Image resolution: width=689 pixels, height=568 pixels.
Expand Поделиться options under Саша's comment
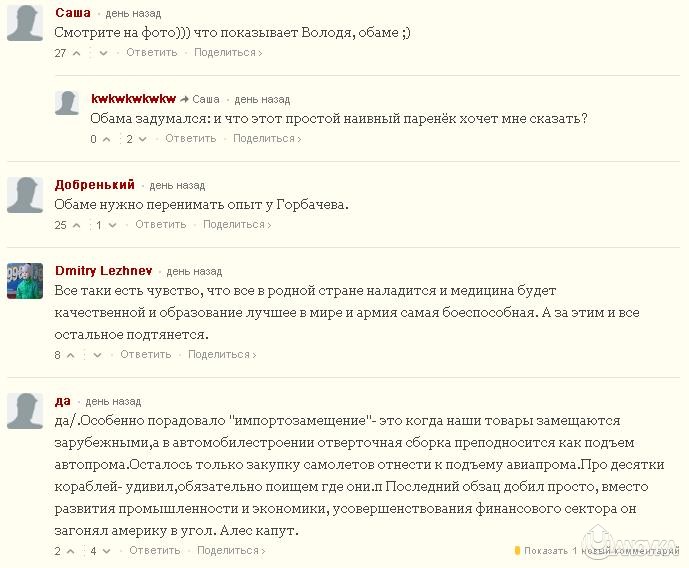coord(227,53)
